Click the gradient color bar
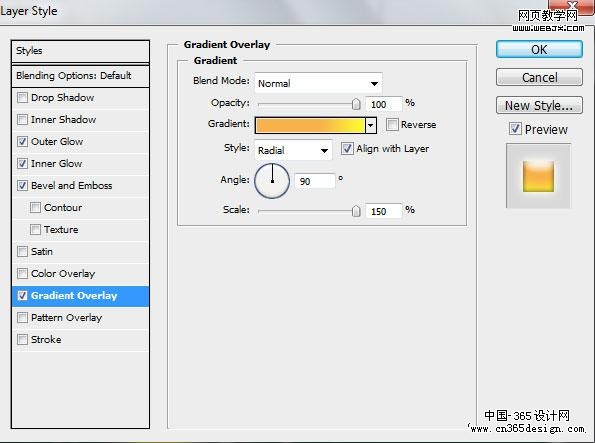This screenshot has width=595, height=443. pyautogui.click(x=310, y=125)
